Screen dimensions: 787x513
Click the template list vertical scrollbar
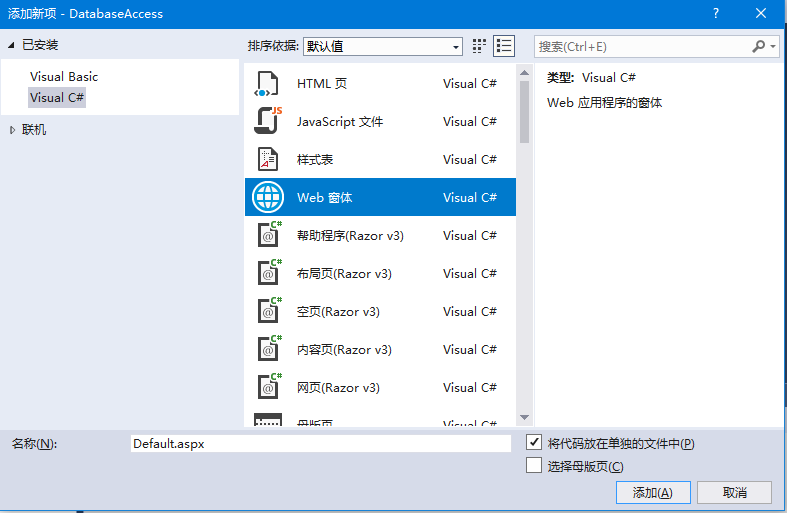[524, 250]
